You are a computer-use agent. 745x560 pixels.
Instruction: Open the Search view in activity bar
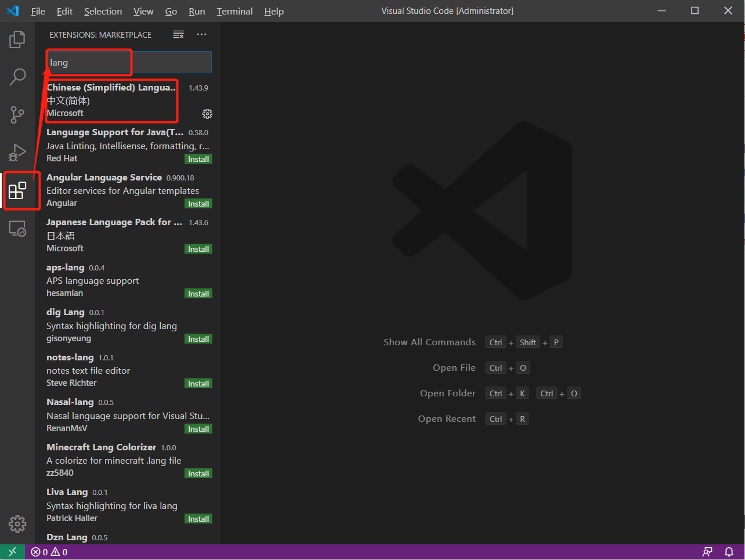[x=17, y=77]
